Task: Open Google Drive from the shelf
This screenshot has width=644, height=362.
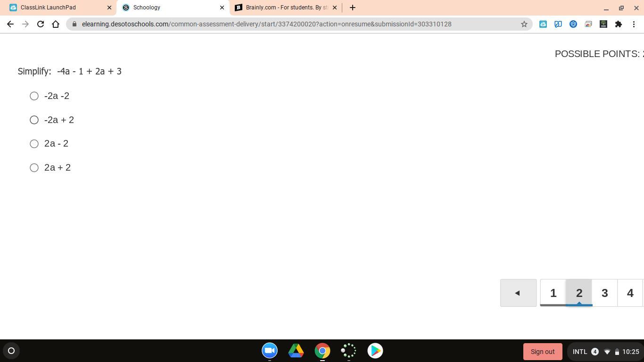Action: click(x=296, y=351)
